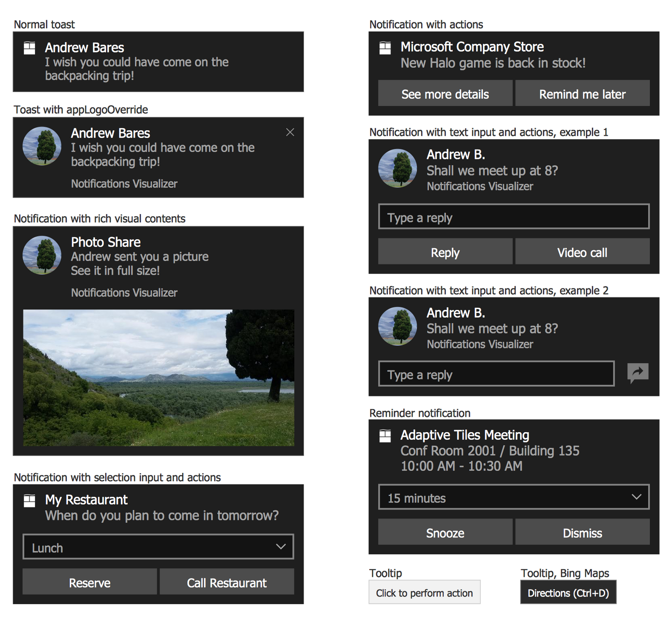Open the Lunch selection dropdown
Screen dimensions: 672x619
tap(158, 546)
